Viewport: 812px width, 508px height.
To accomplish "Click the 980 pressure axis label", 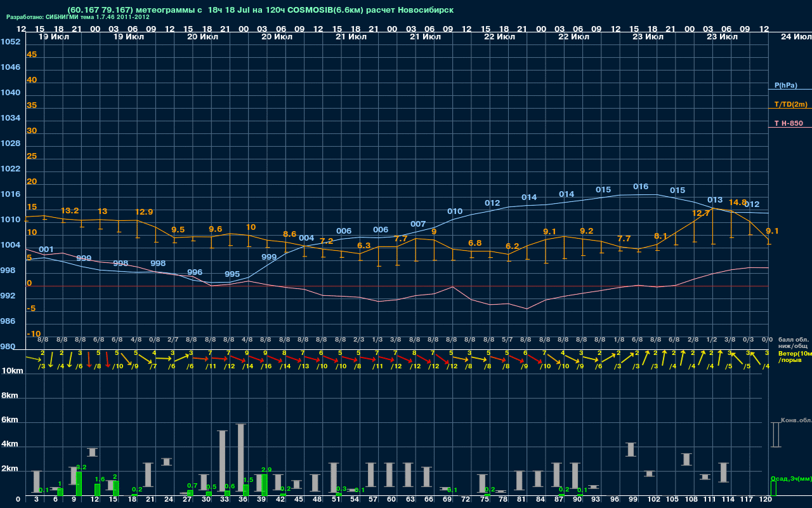I will coord(8,347).
